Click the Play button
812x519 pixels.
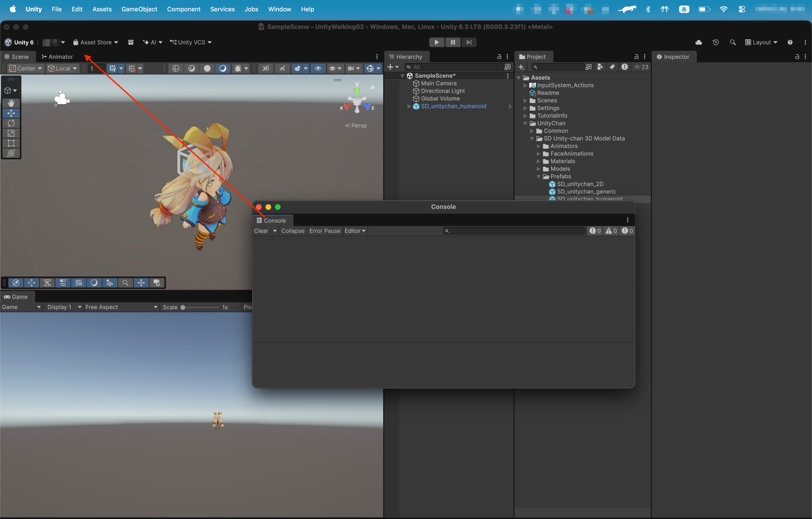coord(436,42)
